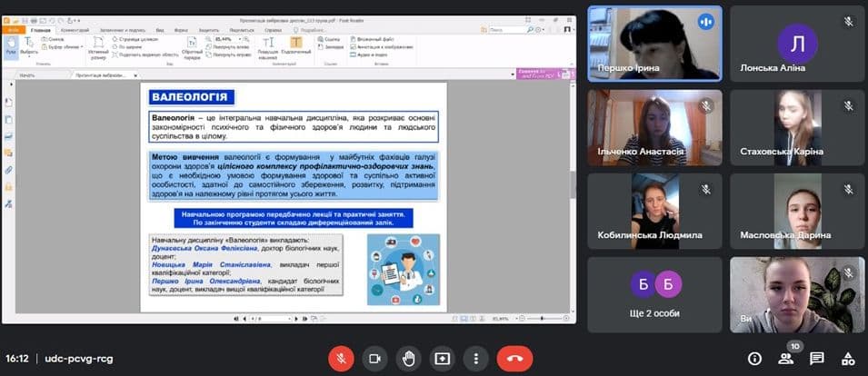This screenshot has width=868, height=376.
Task: Click muted mic icon on Ільченко Анастасія tile
Action: tap(706, 105)
